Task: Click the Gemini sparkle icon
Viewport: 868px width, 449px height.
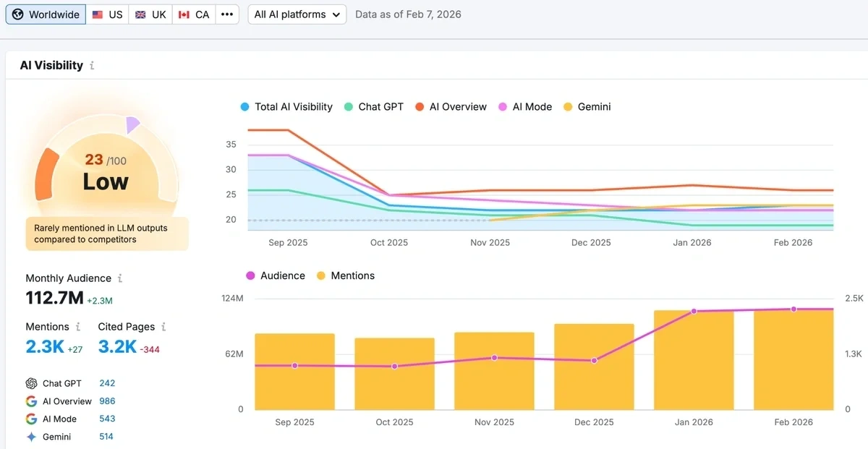Action: coord(31,437)
